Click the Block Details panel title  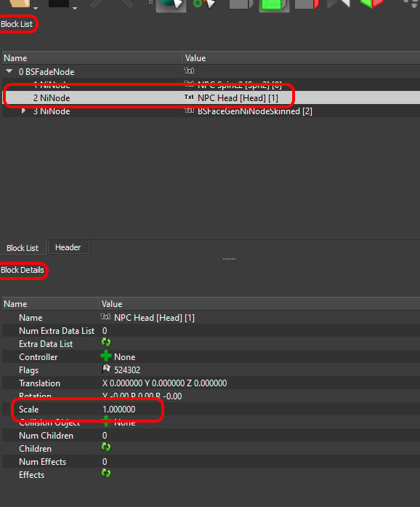[23, 270]
